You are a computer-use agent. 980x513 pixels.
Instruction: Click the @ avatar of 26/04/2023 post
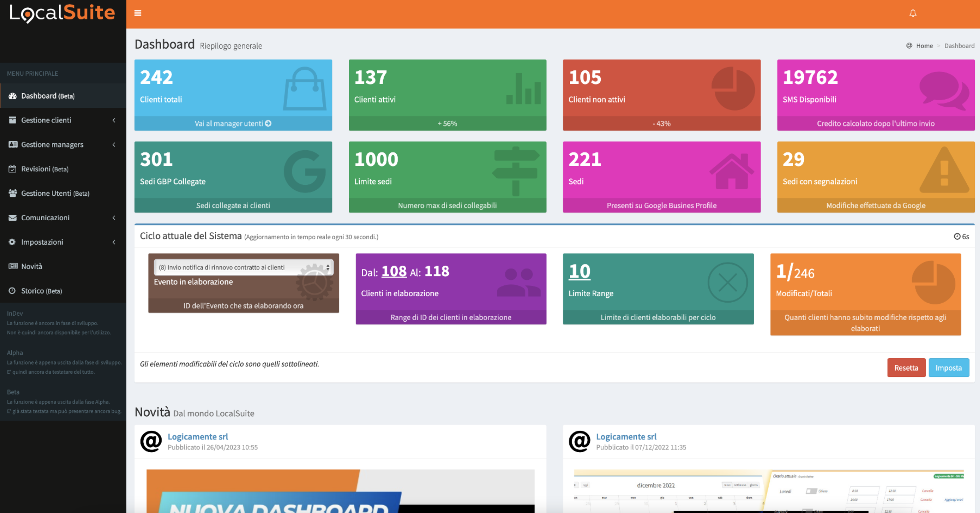pos(151,441)
